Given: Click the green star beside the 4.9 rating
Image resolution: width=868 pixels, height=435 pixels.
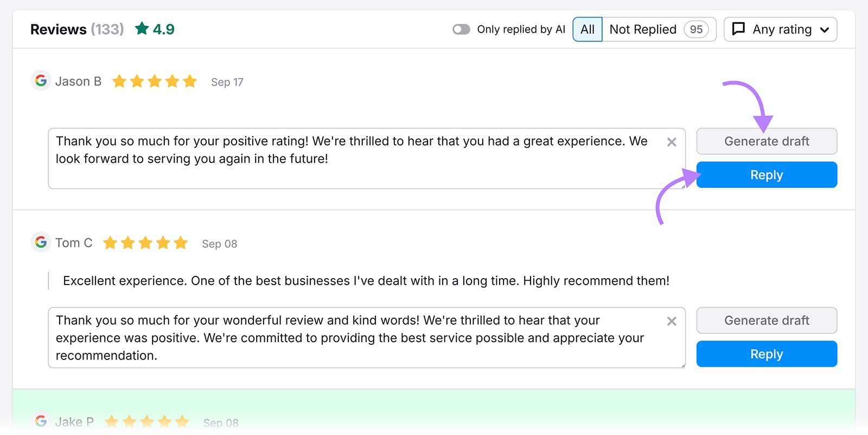Looking at the screenshot, I should 142,28.
